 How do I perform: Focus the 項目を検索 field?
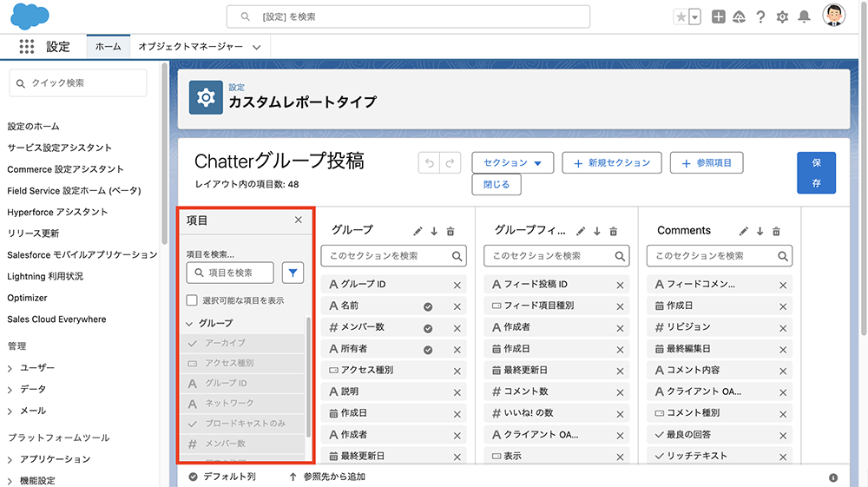pyautogui.click(x=230, y=273)
